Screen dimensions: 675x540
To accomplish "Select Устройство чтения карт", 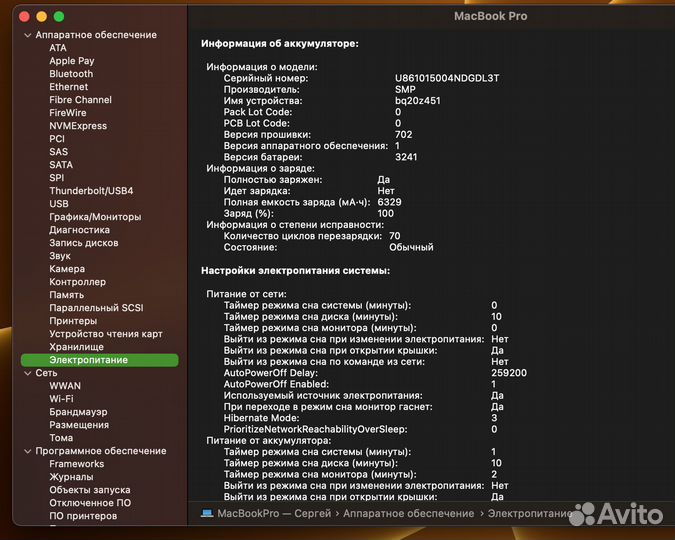I will 105,334.
